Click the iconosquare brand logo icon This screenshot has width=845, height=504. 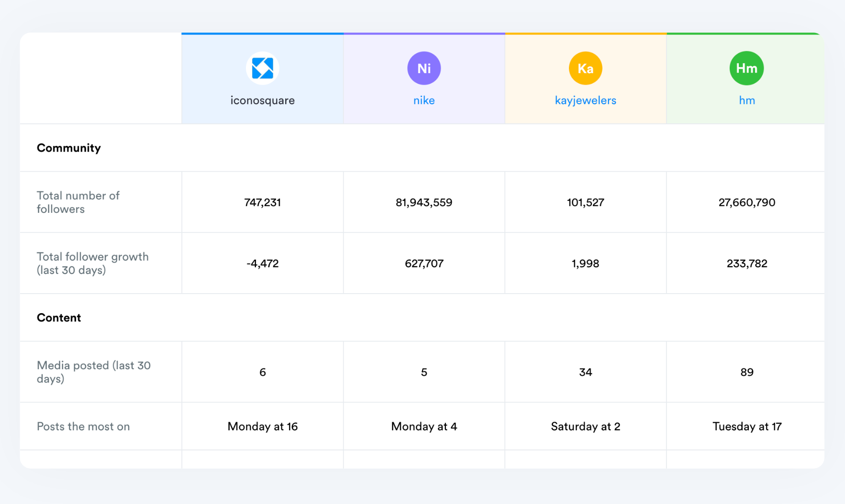(262, 68)
